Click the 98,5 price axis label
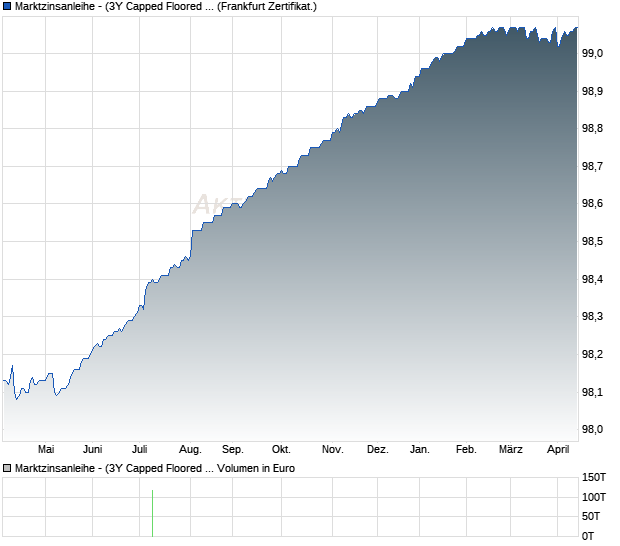 [593, 241]
